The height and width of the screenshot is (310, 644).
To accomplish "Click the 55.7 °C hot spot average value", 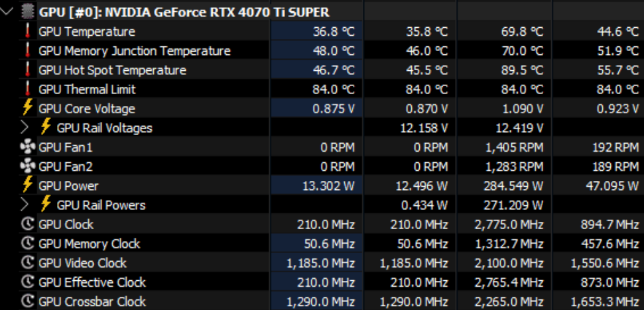I will [x=617, y=70].
